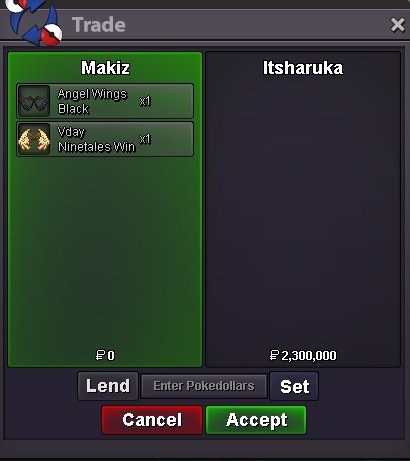Viewport: 410px width, 461px height.
Task: Cancel the trade with the red button
Action: click(x=152, y=420)
